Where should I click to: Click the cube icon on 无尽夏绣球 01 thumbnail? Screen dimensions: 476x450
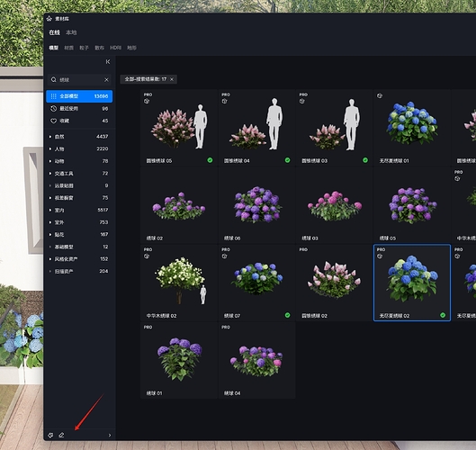click(x=380, y=95)
